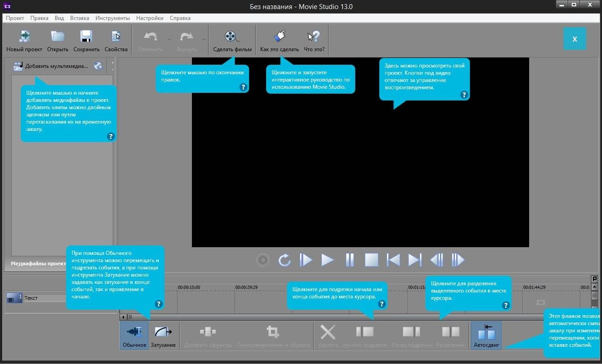Go to project start
Viewport: 602px width, 364px height.
393,260
